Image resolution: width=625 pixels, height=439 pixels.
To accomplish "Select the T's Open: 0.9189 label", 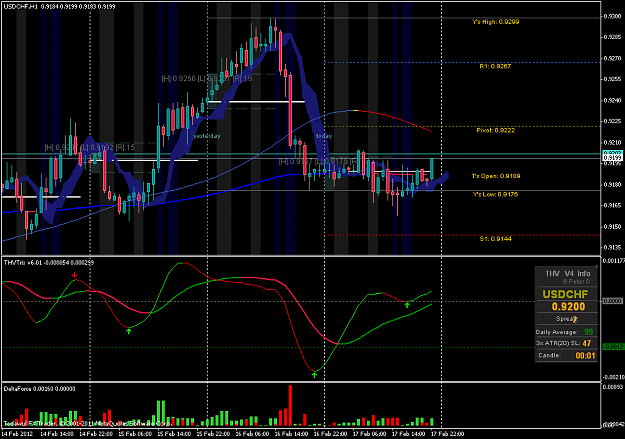I will click(496, 176).
